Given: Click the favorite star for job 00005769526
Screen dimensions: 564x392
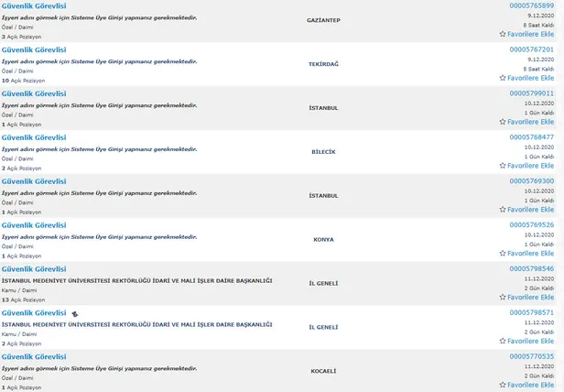Looking at the screenshot, I should [x=503, y=254].
